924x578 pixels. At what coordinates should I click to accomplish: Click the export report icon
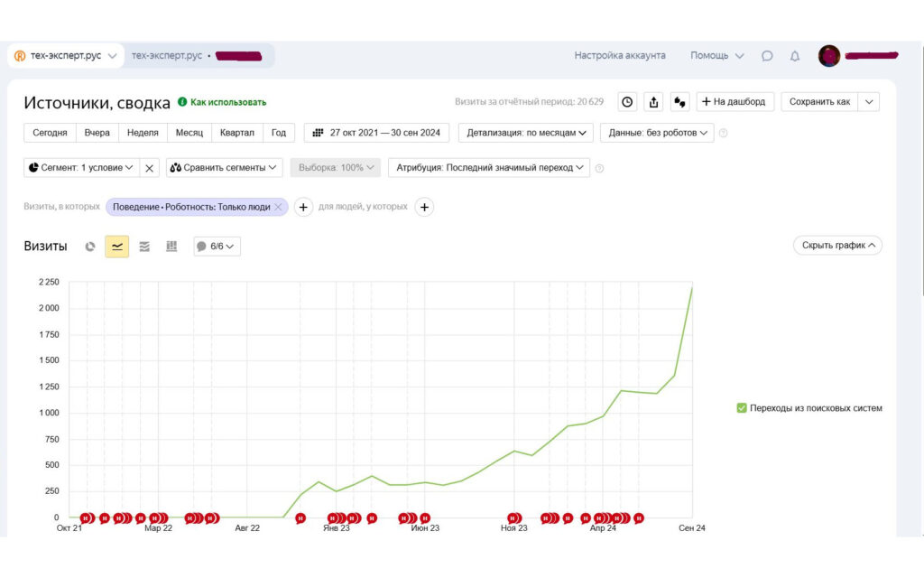[x=653, y=101]
